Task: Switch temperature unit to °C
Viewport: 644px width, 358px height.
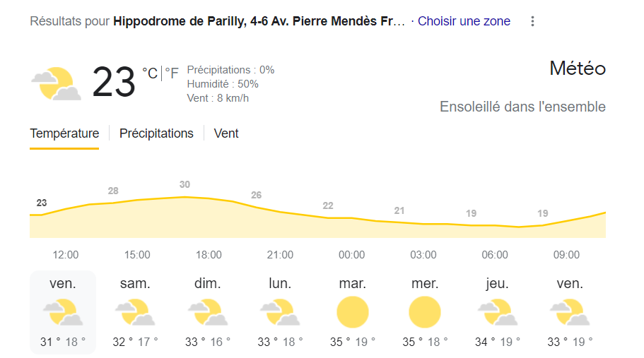Action: [x=150, y=73]
